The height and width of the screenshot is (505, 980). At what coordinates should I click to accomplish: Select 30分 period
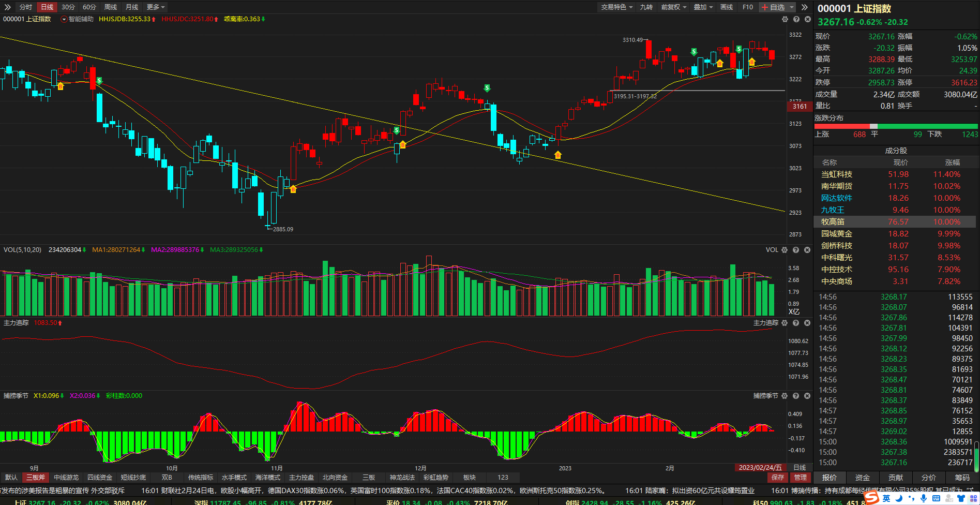pos(68,7)
